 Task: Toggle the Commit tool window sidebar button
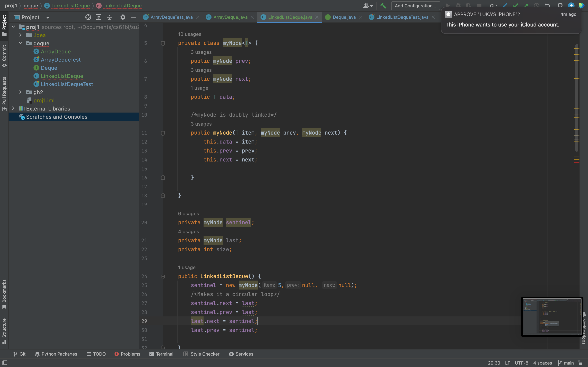click(x=4, y=56)
